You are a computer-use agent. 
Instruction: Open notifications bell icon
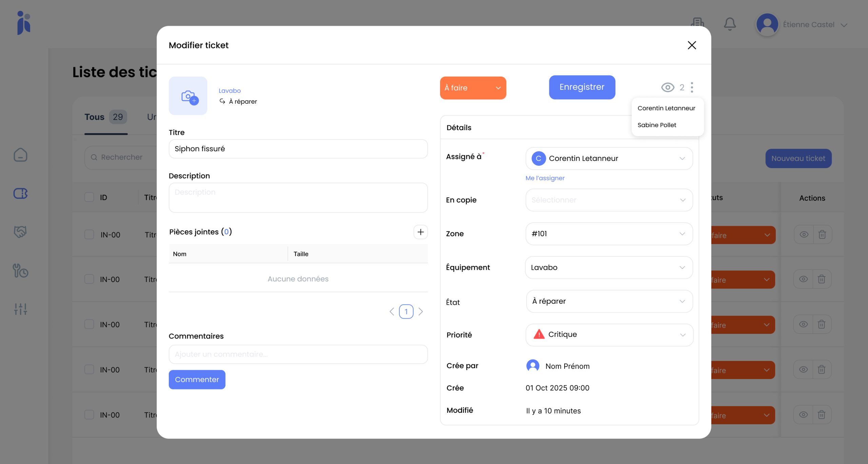pyautogui.click(x=730, y=24)
